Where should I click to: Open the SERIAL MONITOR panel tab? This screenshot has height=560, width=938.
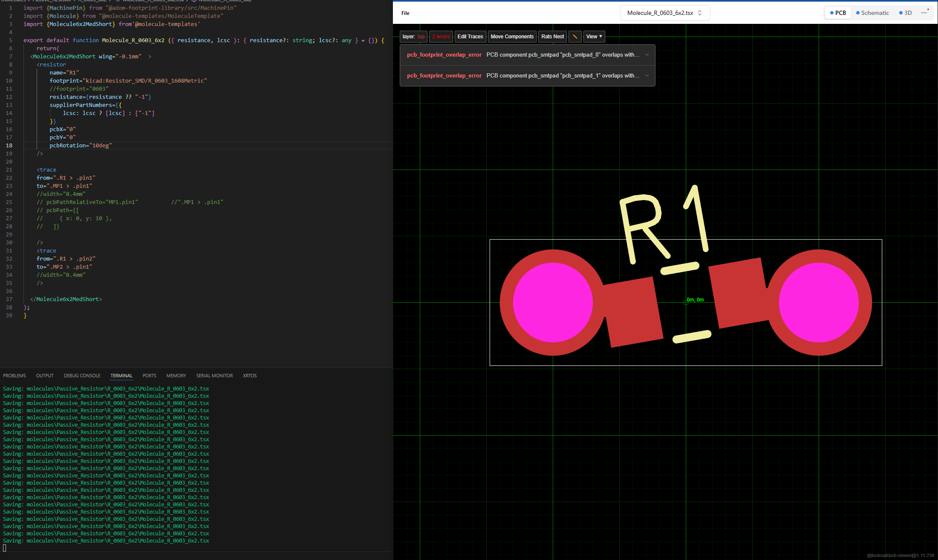coord(214,376)
